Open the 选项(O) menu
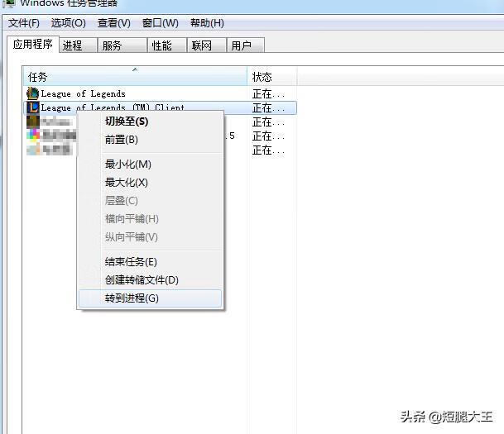 coord(68,23)
